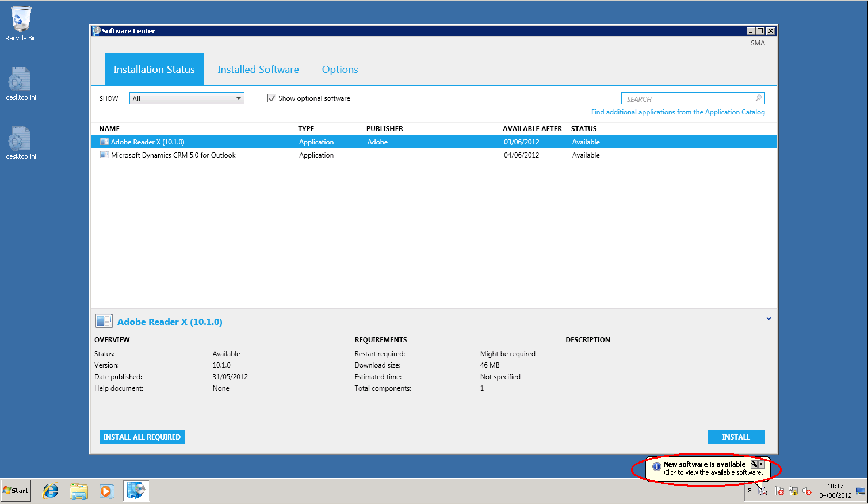Click the muted volume tray icon

[x=807, y=491]
